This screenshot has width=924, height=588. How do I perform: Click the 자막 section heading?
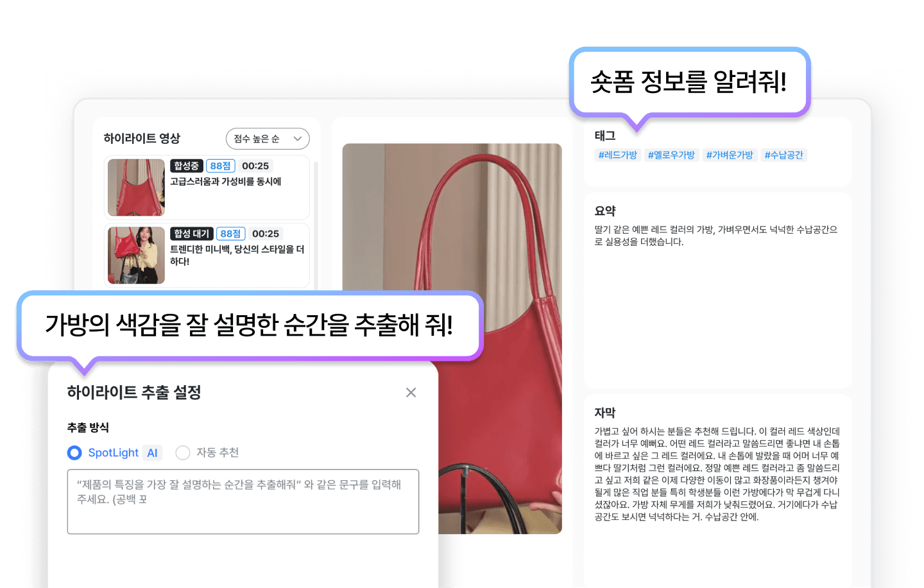pos(605,412)
